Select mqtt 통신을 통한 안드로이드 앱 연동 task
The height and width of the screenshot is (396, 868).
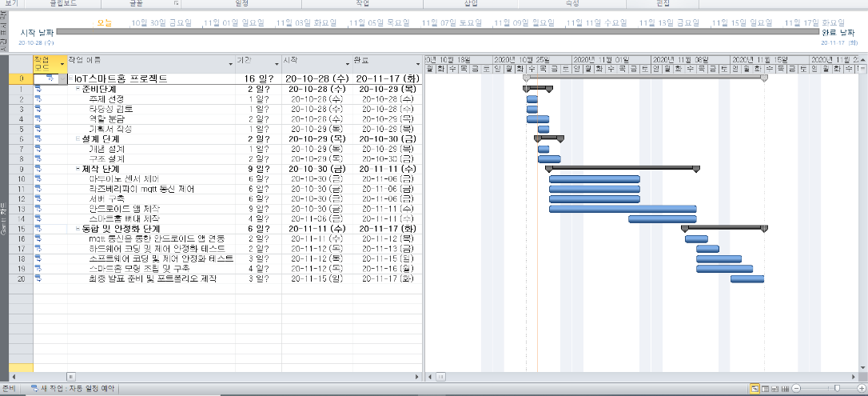pyautogui.click(x=157, y=238)
